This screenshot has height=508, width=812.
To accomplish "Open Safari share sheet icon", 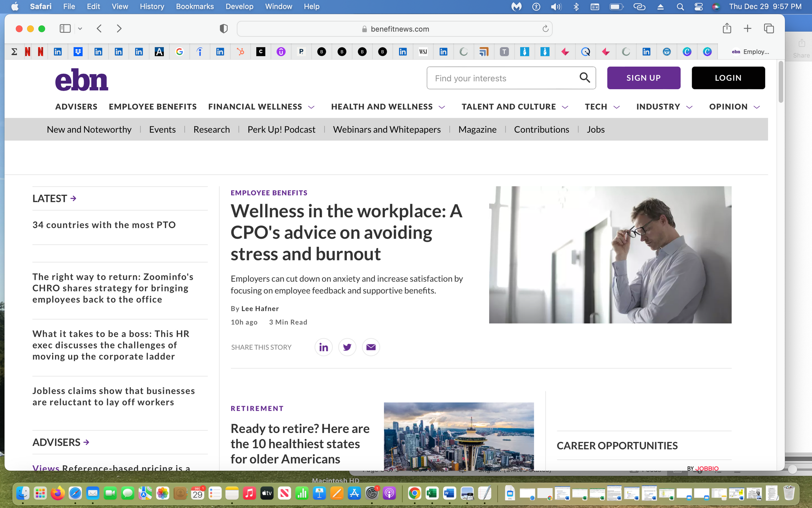I will [x=727, y=29].
